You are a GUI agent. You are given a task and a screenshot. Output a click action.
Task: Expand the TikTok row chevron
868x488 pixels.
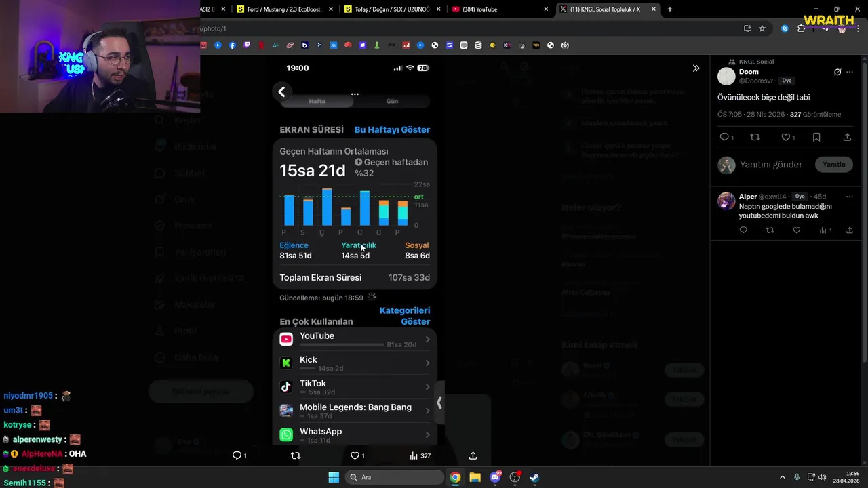point(427,387)
